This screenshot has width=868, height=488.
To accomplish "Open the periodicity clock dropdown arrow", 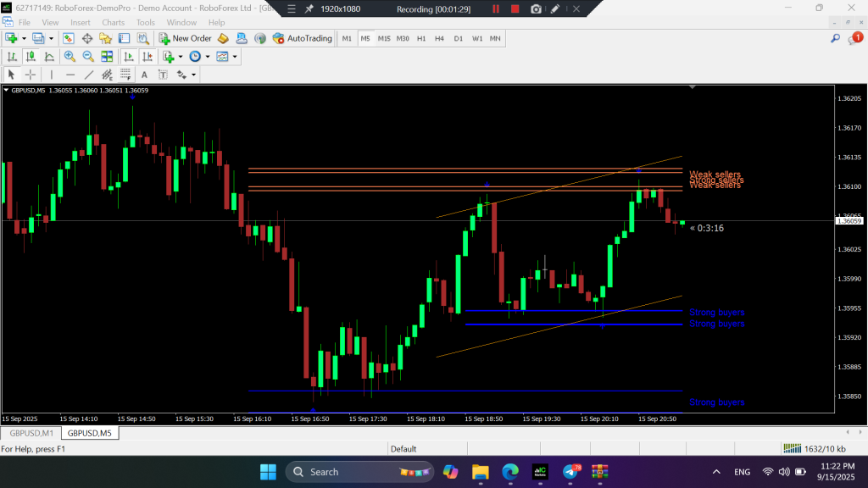I will (208, 57).
